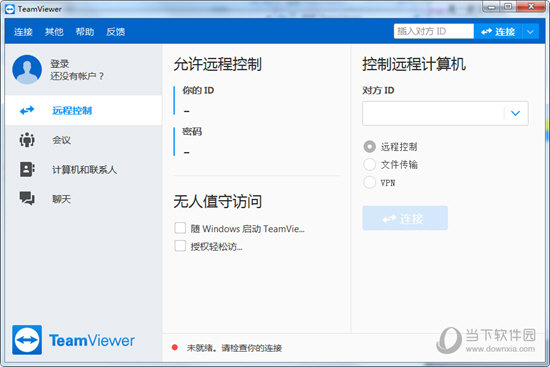Click into the 对方 ID input box

click(x=433, y=113)
